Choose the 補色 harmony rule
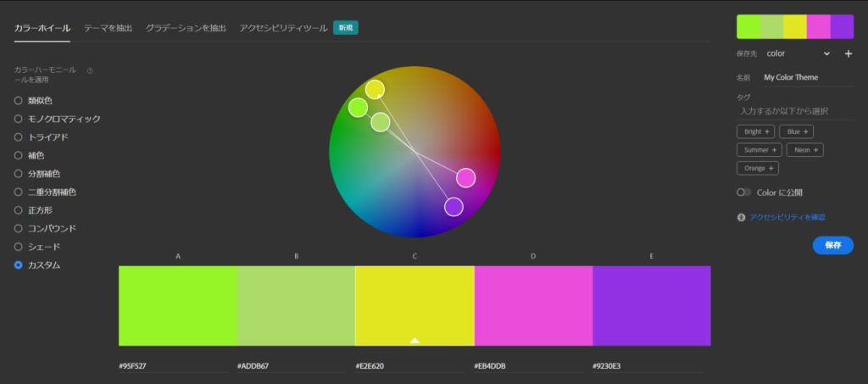Image resolution: width=868 pixels, height=384 pixels. tap(30, 155)
